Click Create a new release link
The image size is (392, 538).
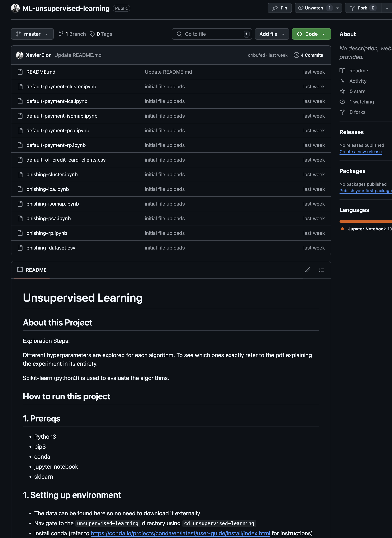(360, 152)
